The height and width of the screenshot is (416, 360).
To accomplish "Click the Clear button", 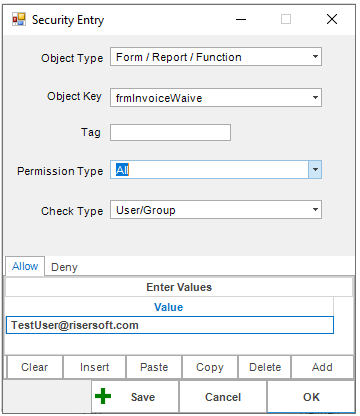I will click(35, 367).
